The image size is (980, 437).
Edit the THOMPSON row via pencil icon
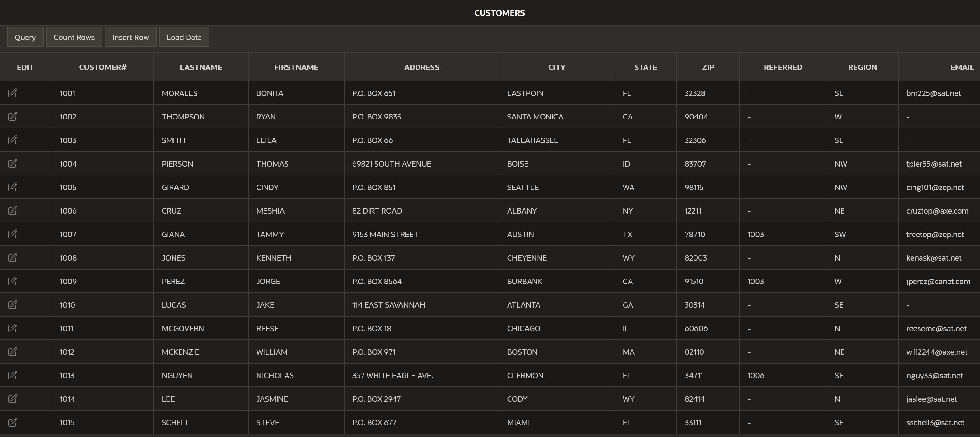(12, 117)
